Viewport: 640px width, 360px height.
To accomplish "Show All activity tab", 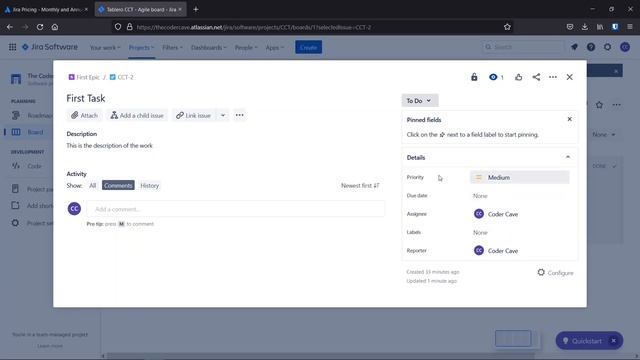I will click(x=93, y=186).
